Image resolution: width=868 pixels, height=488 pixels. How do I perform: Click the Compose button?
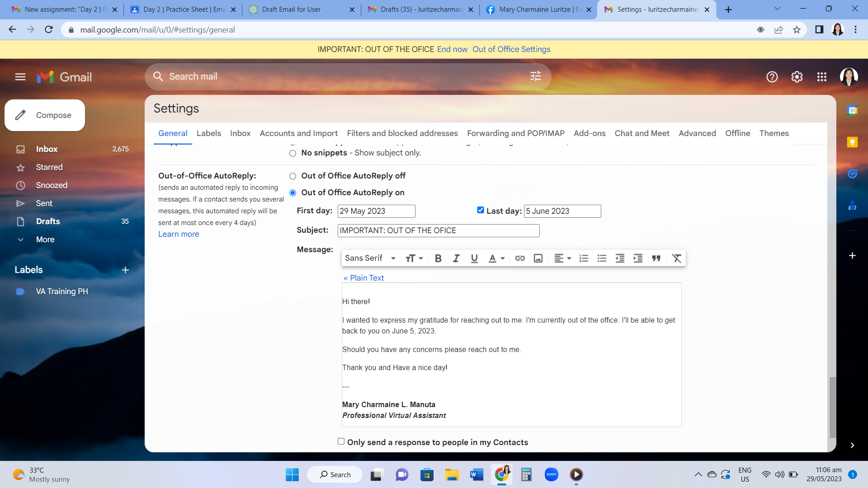click(x=45, y=115)
